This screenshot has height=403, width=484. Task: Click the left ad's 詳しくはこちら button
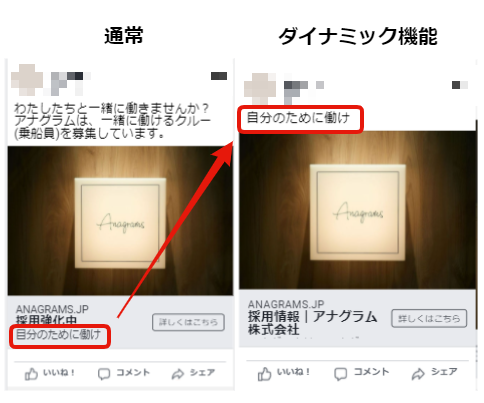tap(188, 322)
